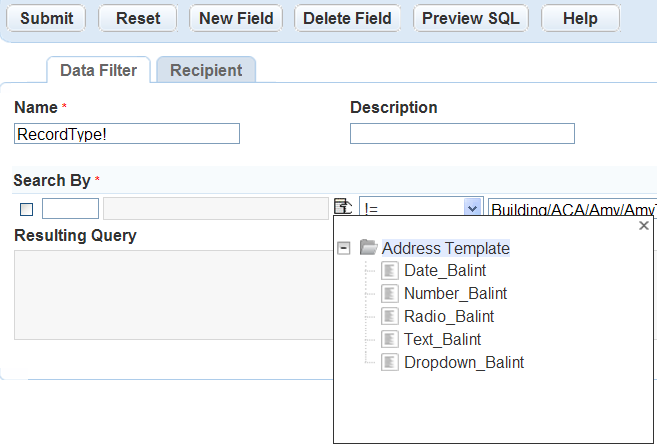Click the Text_Balint field icon
Screen dimensions: 657x448
click(390, 340)
